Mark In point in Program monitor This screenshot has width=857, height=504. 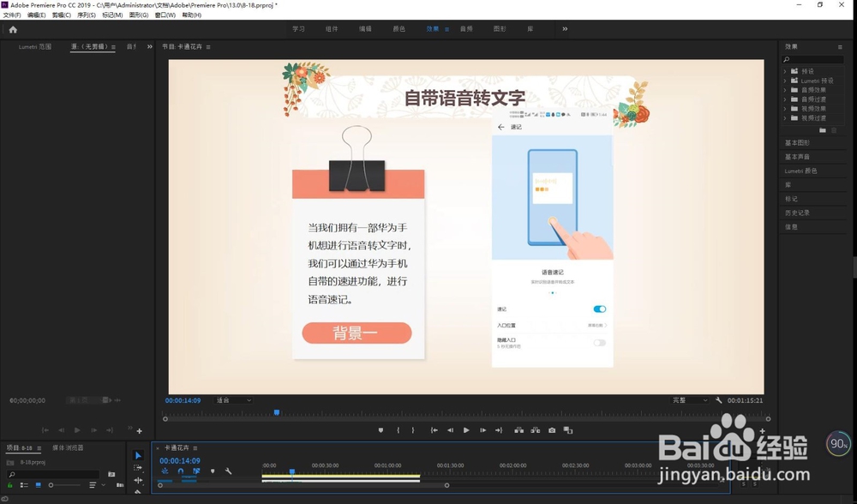(x=398, y=430)
